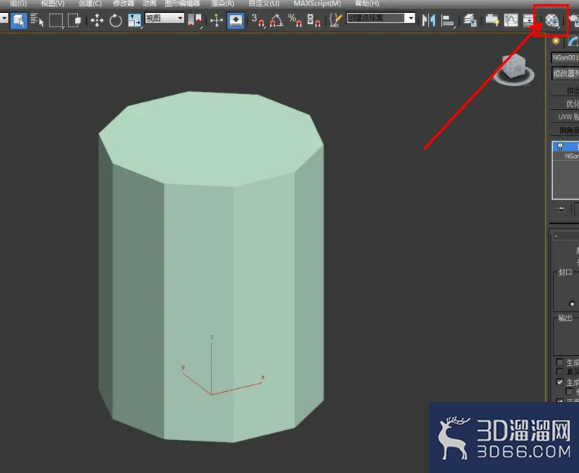Screen dimensions: 579x473
Task: Select the radio button in the 封口 group
Action: (572, 304)
